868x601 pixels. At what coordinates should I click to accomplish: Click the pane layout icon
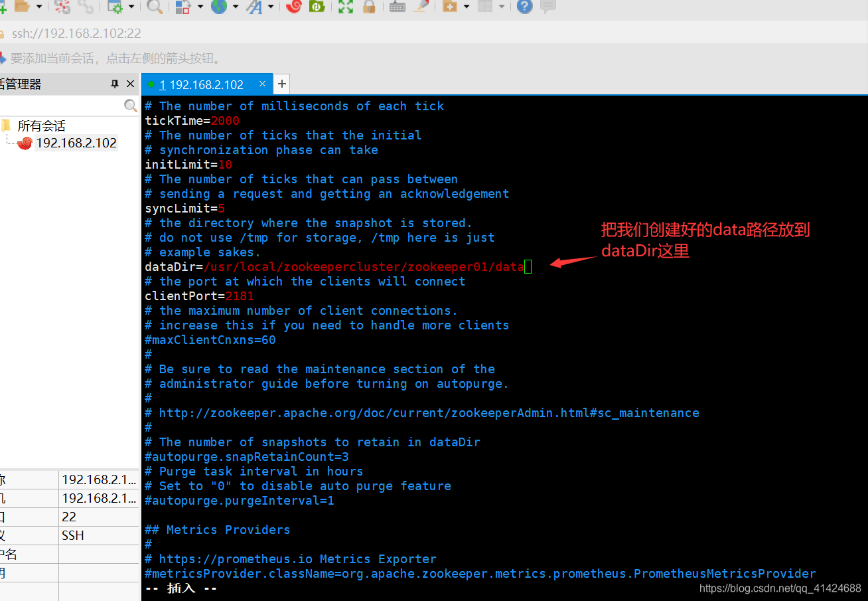pyautogui.click(x=486, y=7)
